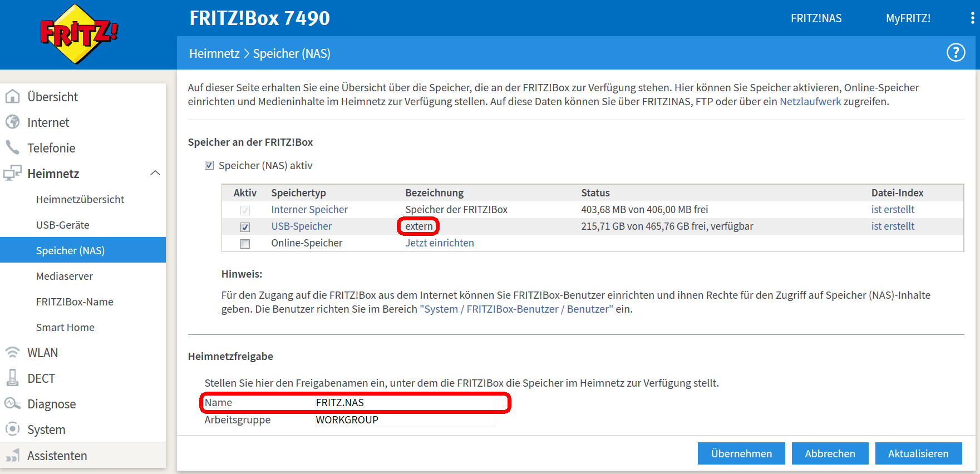Click the WLAN signal icon
Screen dimensions: 980x474
click(12, 353)
